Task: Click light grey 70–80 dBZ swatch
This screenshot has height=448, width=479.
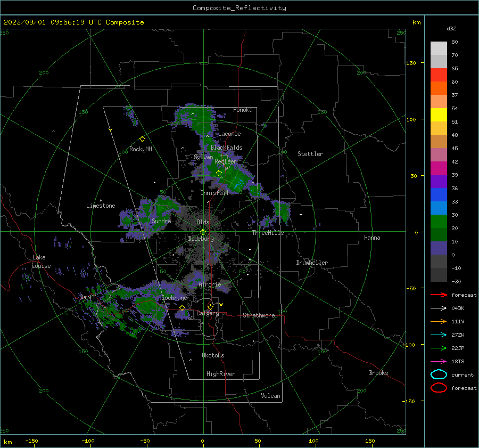Action: pos(439,48)
